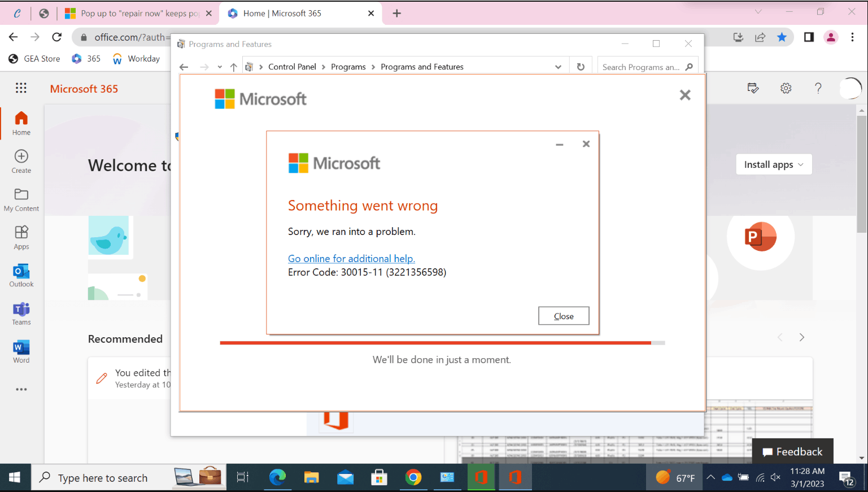
Task: Open the Windows Start menu
Action: click(15, 478)
